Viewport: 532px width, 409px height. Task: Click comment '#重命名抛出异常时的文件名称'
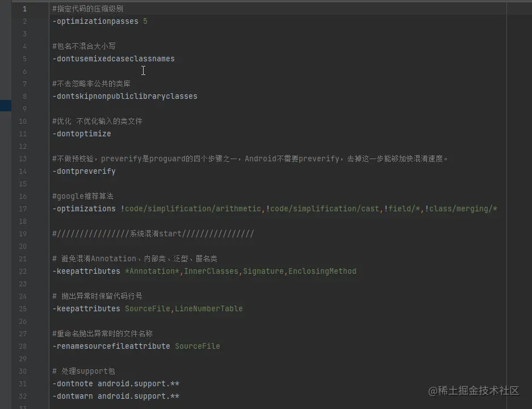102,333
